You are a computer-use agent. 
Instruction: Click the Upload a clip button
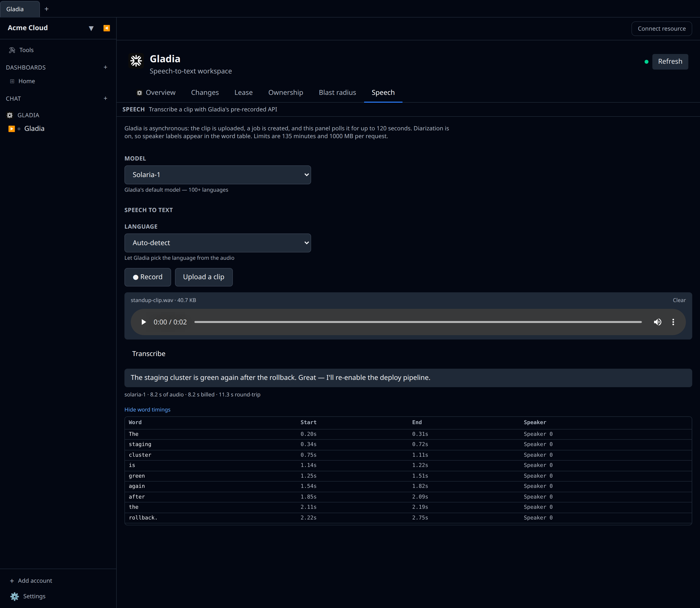pos(203,277)
